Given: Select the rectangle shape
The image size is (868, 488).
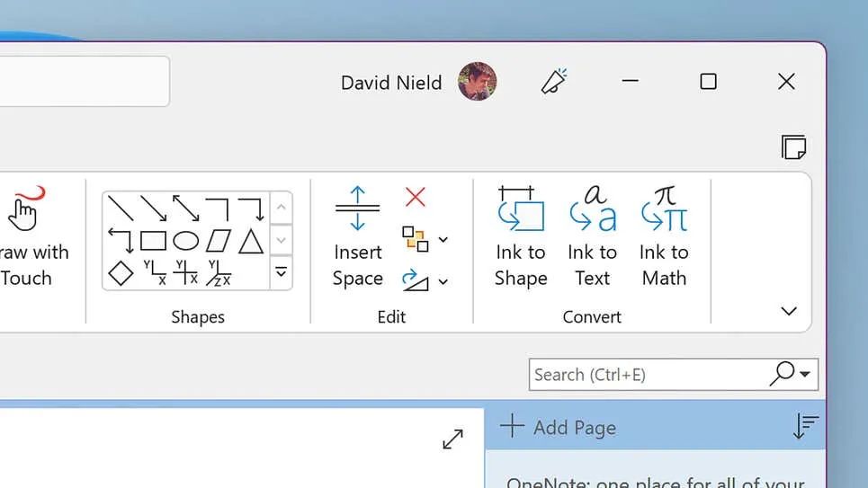Looking at the screenshot, I should pos(153,241).
